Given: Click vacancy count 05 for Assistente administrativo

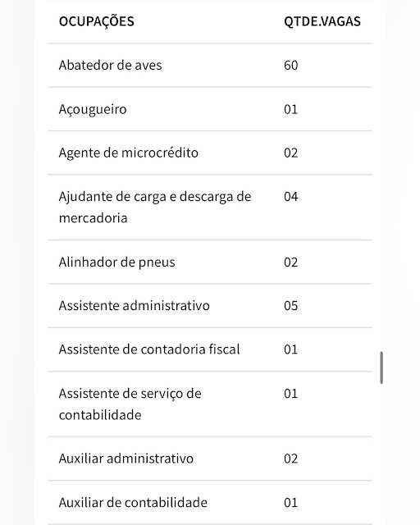Looking at the screenshot, I should [290, 306].
